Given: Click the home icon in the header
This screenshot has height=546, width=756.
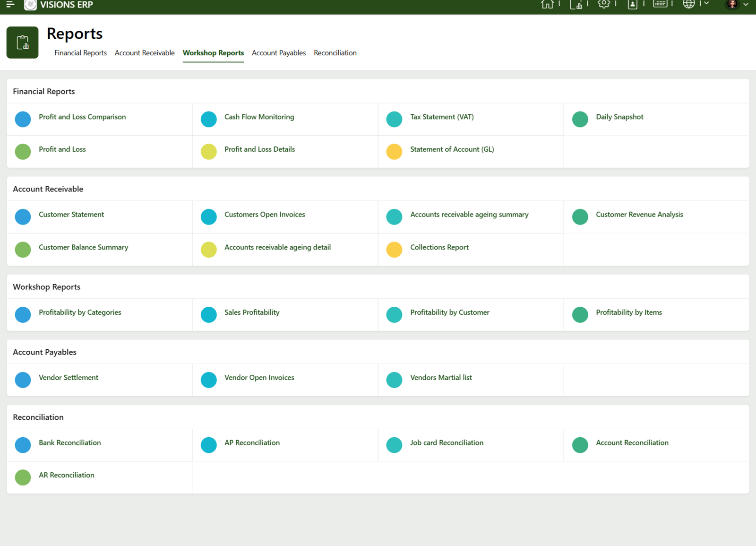Looking at the screenshot, I should coord(547,5).
